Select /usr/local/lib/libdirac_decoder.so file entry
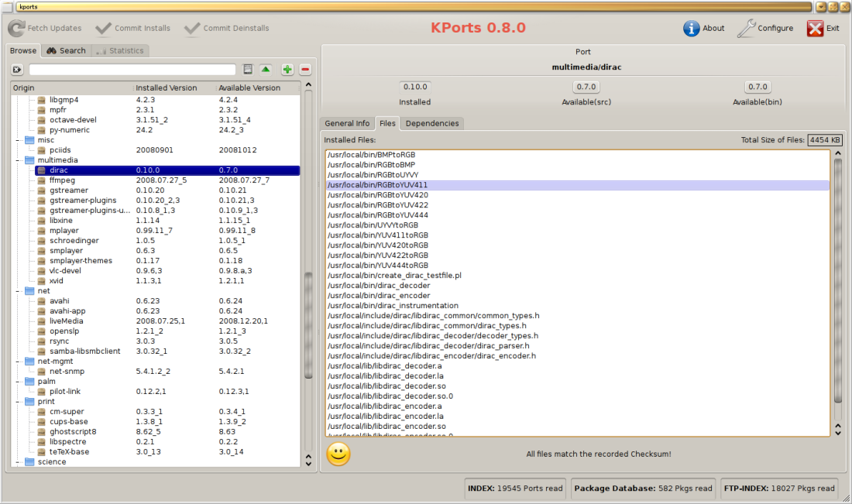The height and width of the screenshot is (504, 852). click(578, 386)
